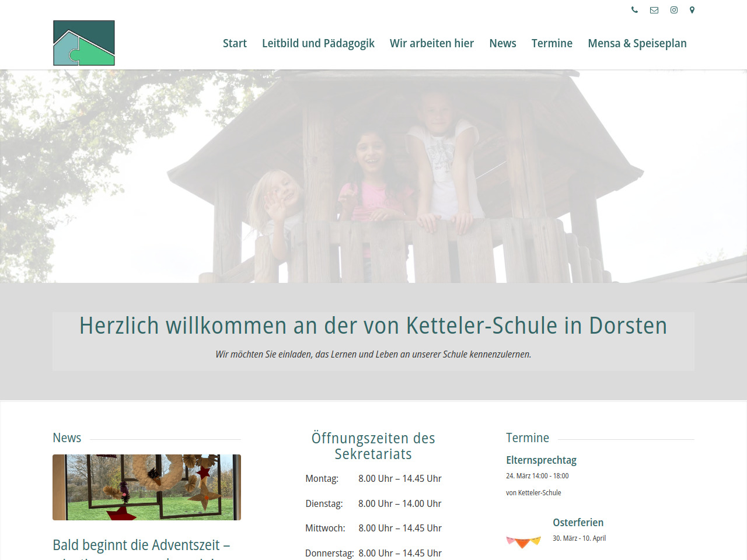Click the phone icon in top bar

click(x=634, y=10)
